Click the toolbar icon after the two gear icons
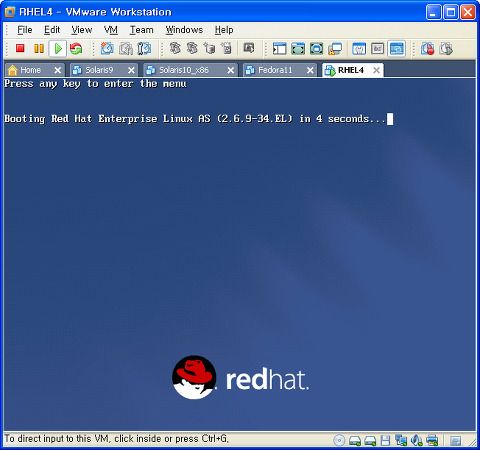 coord(209,49)
